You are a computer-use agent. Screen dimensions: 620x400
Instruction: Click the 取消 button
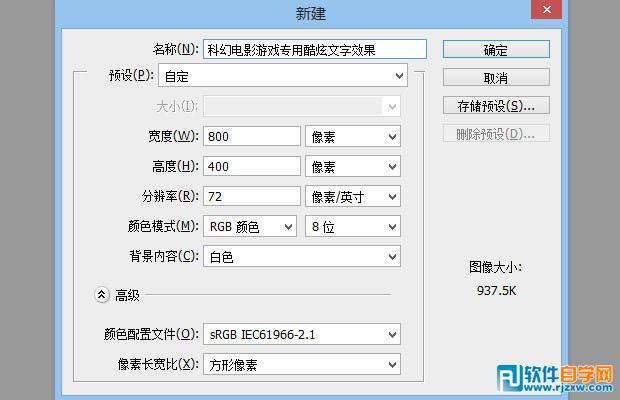coord(496,77)
